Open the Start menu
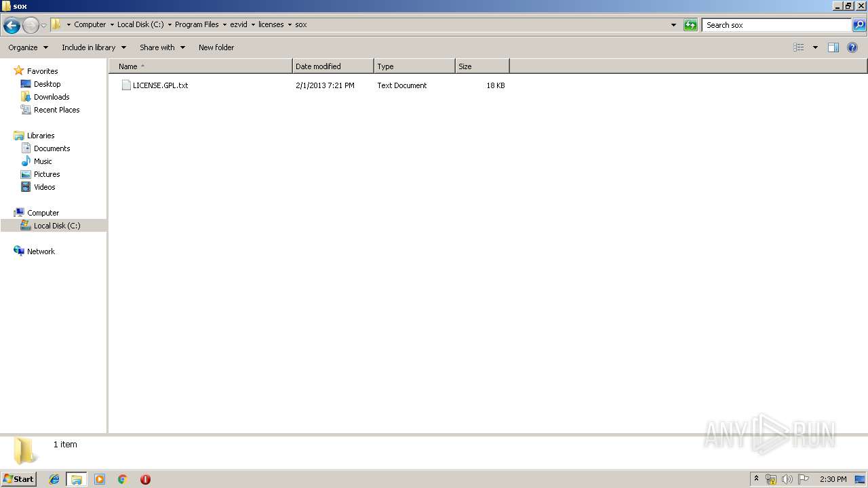Screen dimensions: 868x488 (x=18, y=479)
